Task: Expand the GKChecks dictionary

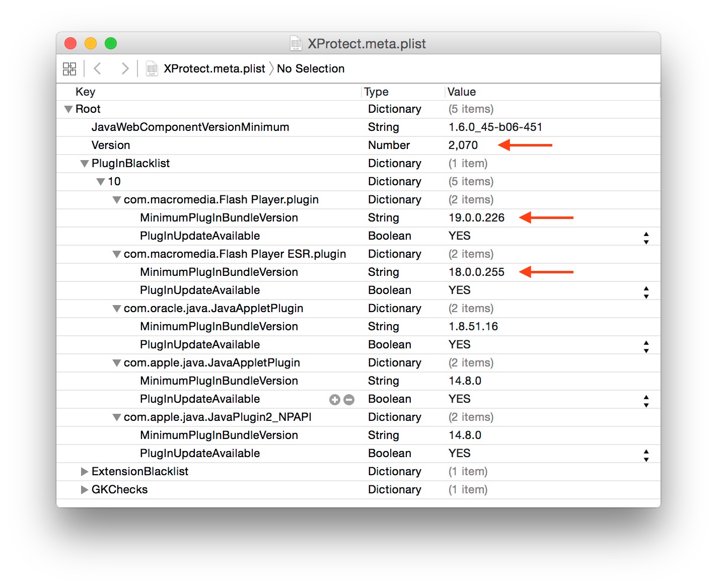Action: click(85, 490)
